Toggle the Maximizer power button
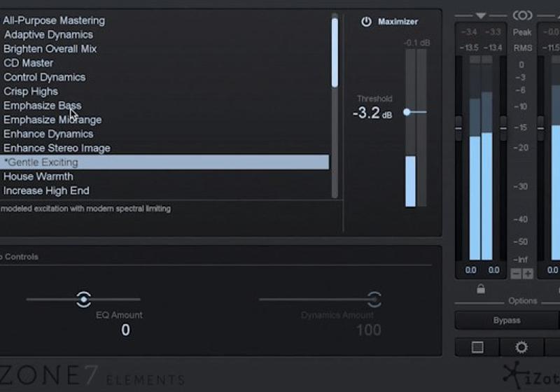This screenshot has width=560, height=392. (x=366, y=22)
